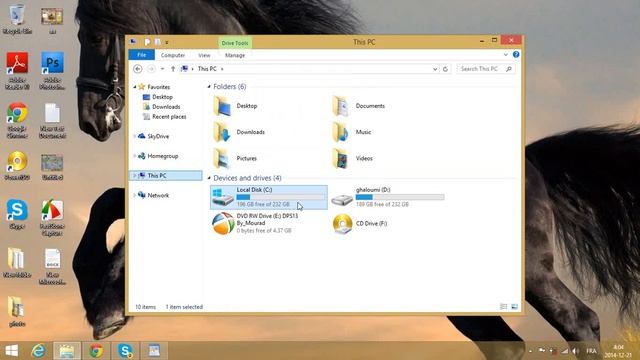Select Recent places in sidebar
Screen dimensions: 640x360
coord(169,117)
